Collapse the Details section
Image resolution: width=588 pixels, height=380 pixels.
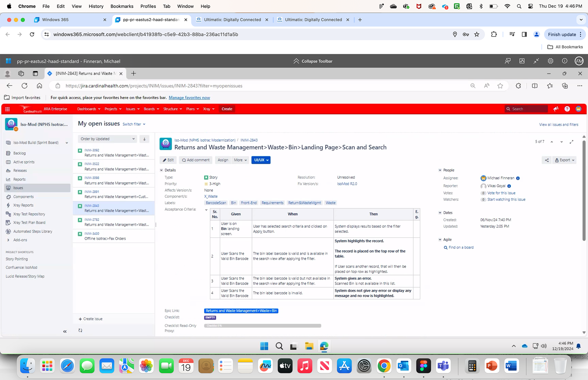point(162,170)
